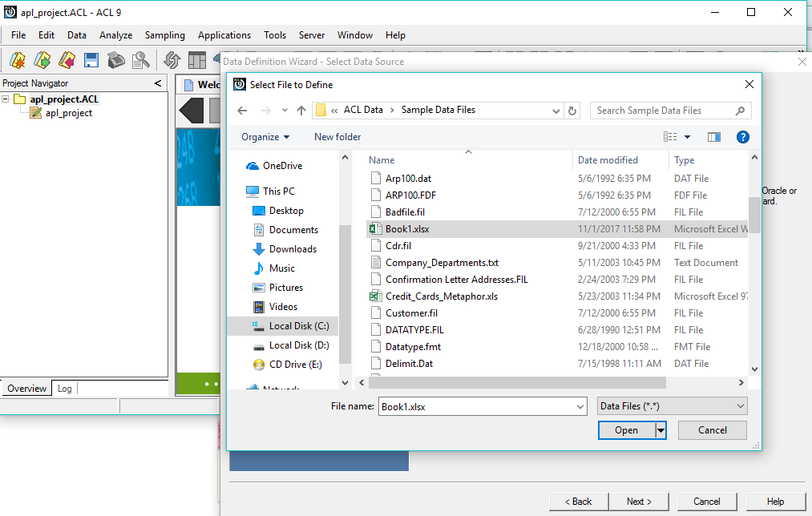The image size is (812, 516).
Task: Open the Analyze menu
Action: 115,35
